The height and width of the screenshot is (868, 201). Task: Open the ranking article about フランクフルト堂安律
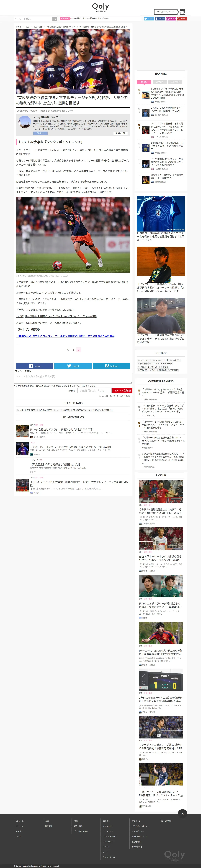tap(167, 128)
